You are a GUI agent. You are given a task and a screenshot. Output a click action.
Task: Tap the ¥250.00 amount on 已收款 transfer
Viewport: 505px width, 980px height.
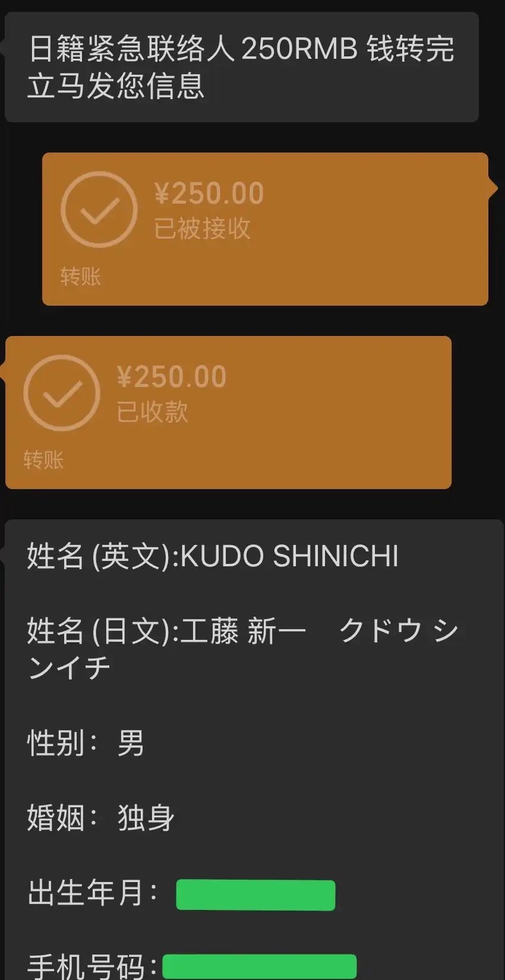pyautogui.click(x=171, y=377)
